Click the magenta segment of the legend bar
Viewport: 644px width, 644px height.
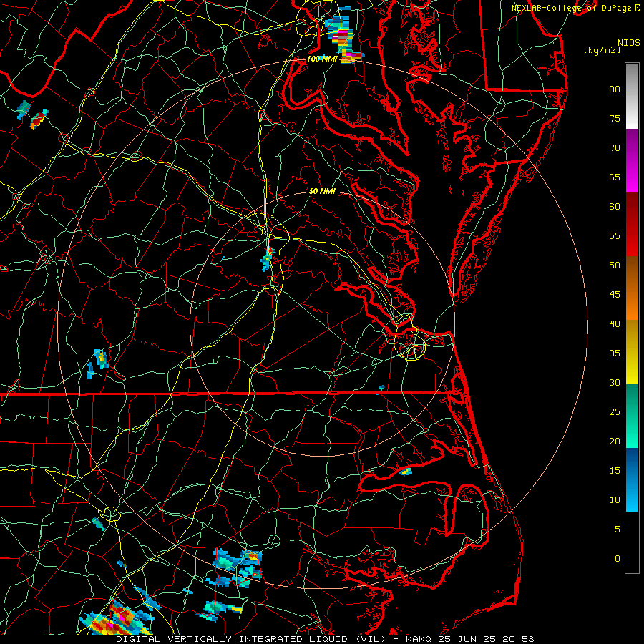pos(632,160)
